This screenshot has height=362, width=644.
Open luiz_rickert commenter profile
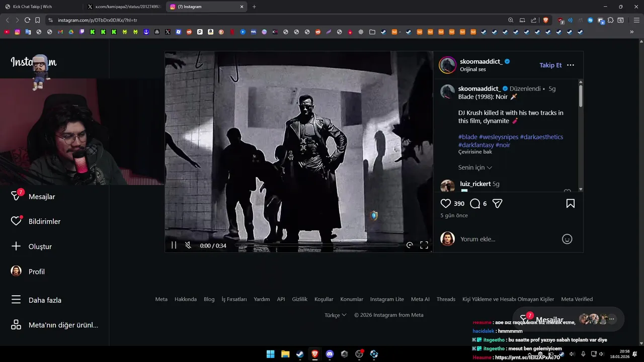click(x=475, y=184)
